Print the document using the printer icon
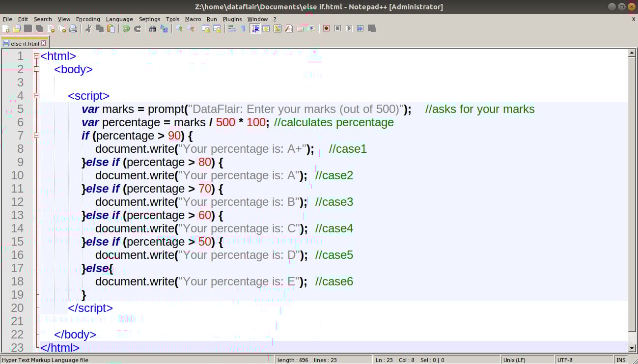 click(73, 28)
